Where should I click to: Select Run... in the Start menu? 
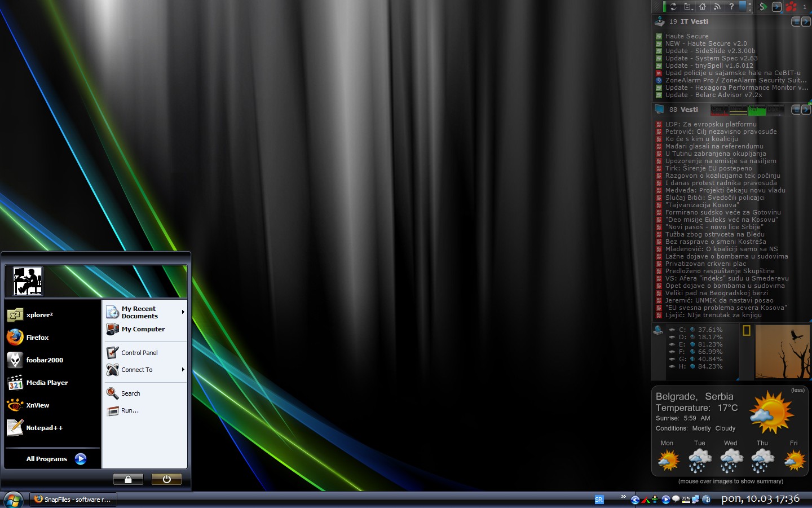pos(130,410)
